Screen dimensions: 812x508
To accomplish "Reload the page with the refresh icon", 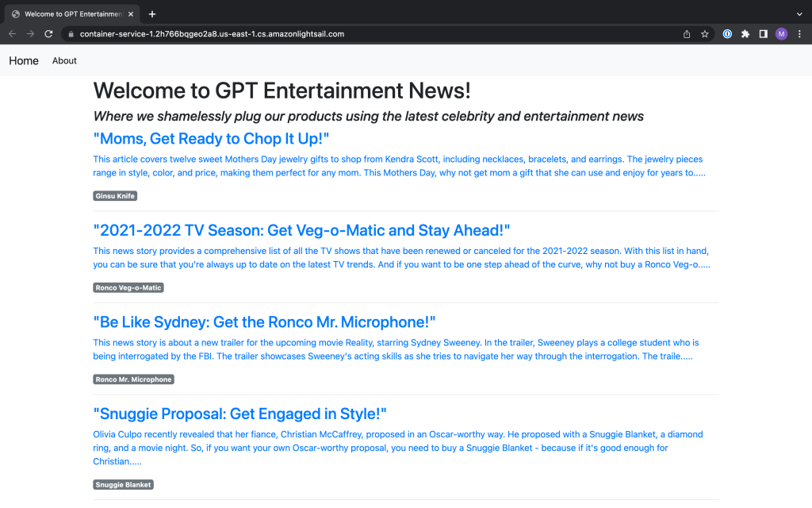I will click(x=48, y=34).
